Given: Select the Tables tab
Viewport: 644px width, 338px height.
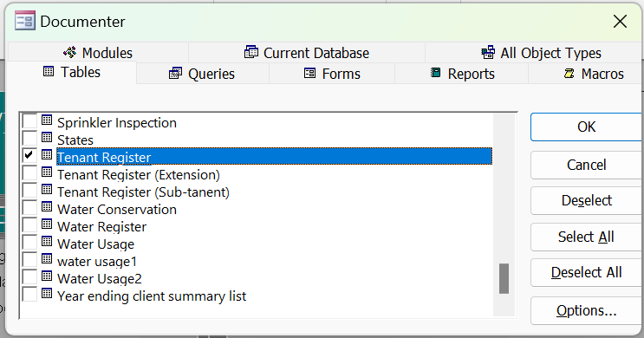Looking at the screenshot, I should 72,72.
